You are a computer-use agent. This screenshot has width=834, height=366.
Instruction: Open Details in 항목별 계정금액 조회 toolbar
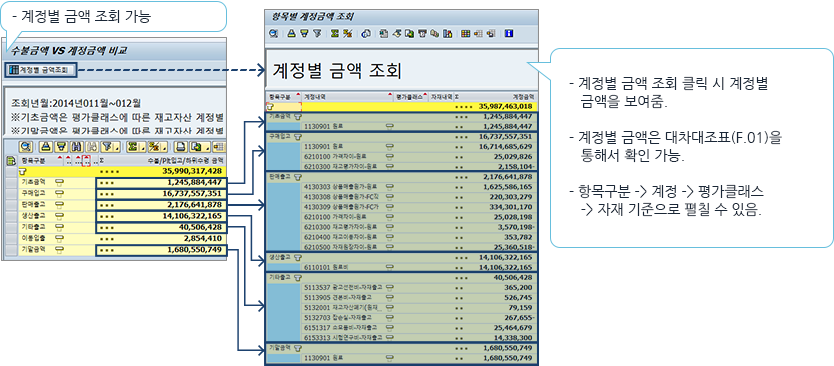(273, 34)
